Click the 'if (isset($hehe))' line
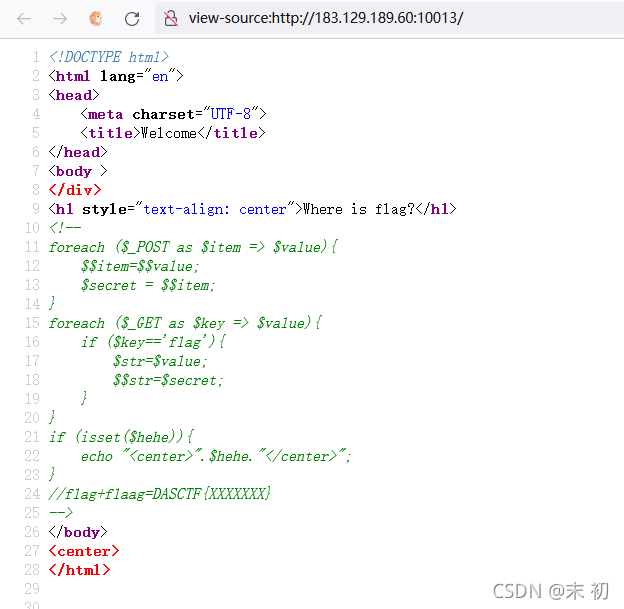Screen dimensions: 624x609 point(121,437)
